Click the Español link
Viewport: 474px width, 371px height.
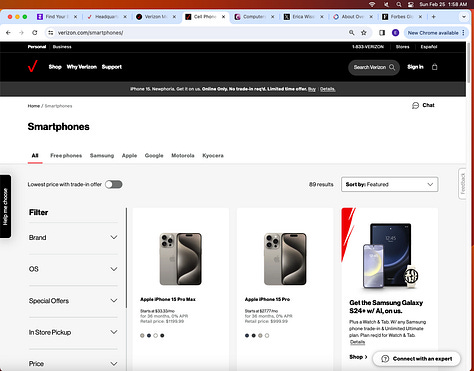tap(429, 47)
